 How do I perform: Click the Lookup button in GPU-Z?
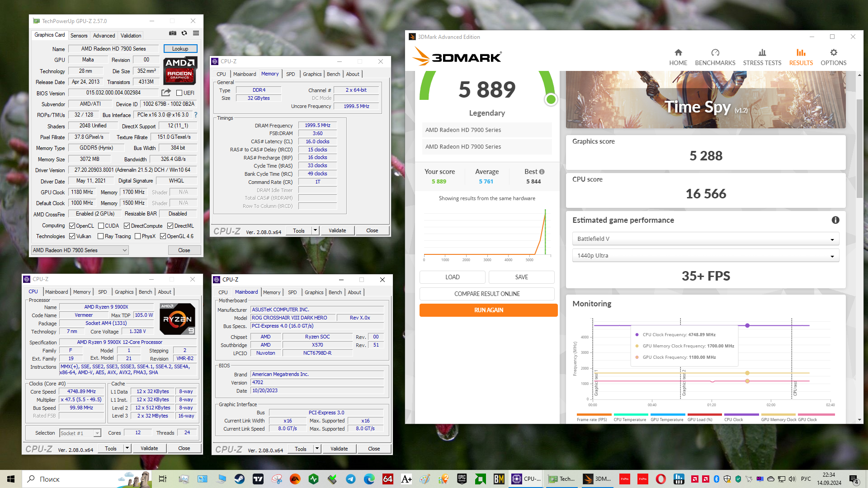(180, 49)
